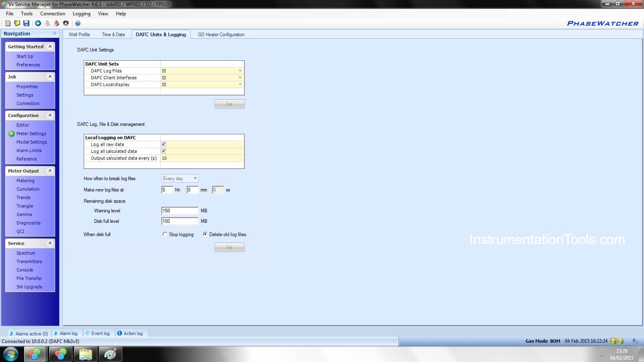Open Alarm Limits in Configuration
The width and height of the screenshot is (644, 362).
[x=29, y=150]
